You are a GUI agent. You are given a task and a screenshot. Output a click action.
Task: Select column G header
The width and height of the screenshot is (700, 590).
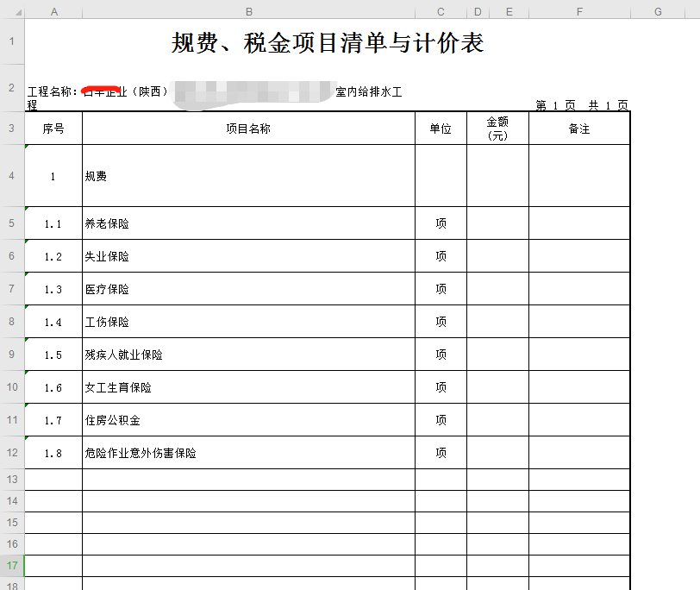pos(658,12)
